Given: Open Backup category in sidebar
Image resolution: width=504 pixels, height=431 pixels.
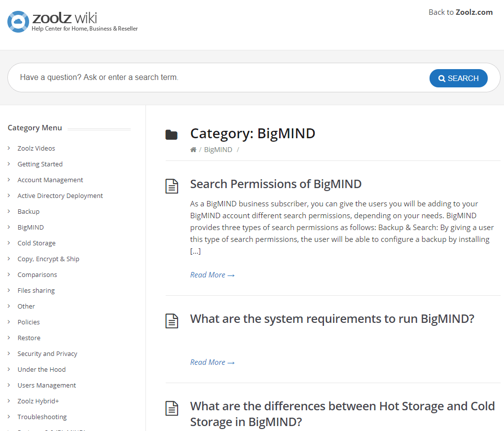Looking at the screenshot, I should [x=29, y=211].
